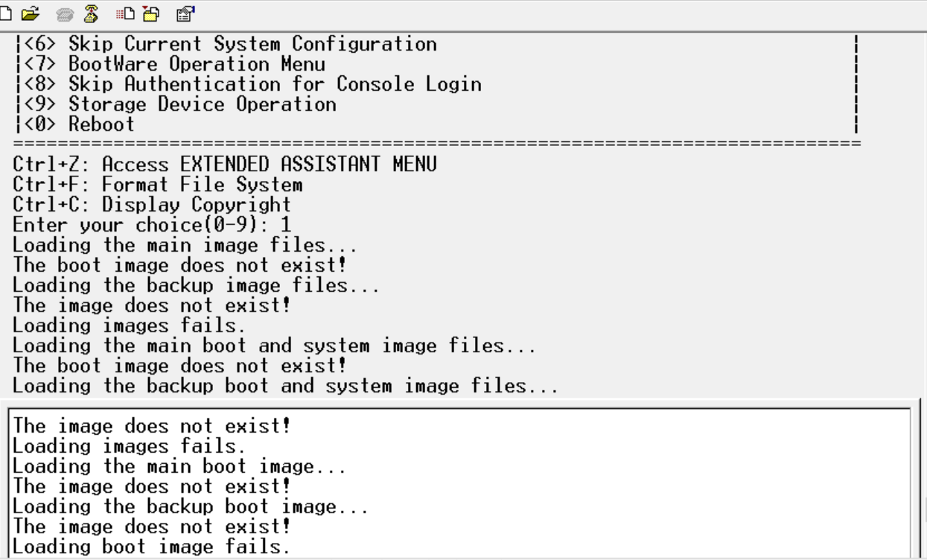Open the connection Properties icon

[184, 13]
